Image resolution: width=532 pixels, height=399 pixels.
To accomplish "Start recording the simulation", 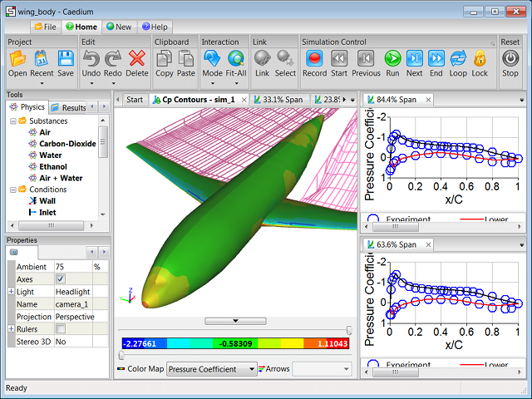I will click(314, 63).
